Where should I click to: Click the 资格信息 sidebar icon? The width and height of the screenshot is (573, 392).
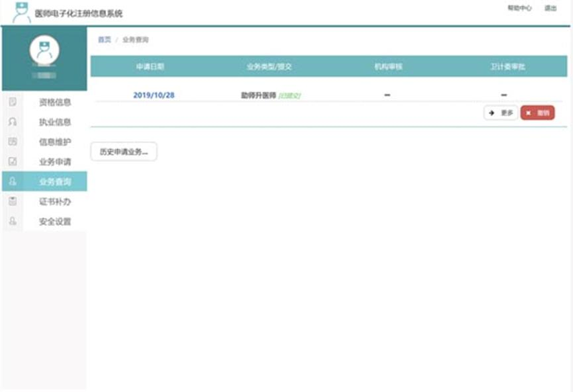[x=12, y=102]
